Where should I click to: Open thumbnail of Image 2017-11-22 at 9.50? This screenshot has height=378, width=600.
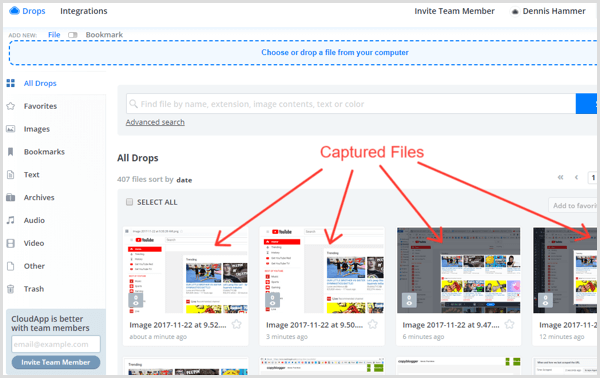pyautogui.click(x=322, y=270)
